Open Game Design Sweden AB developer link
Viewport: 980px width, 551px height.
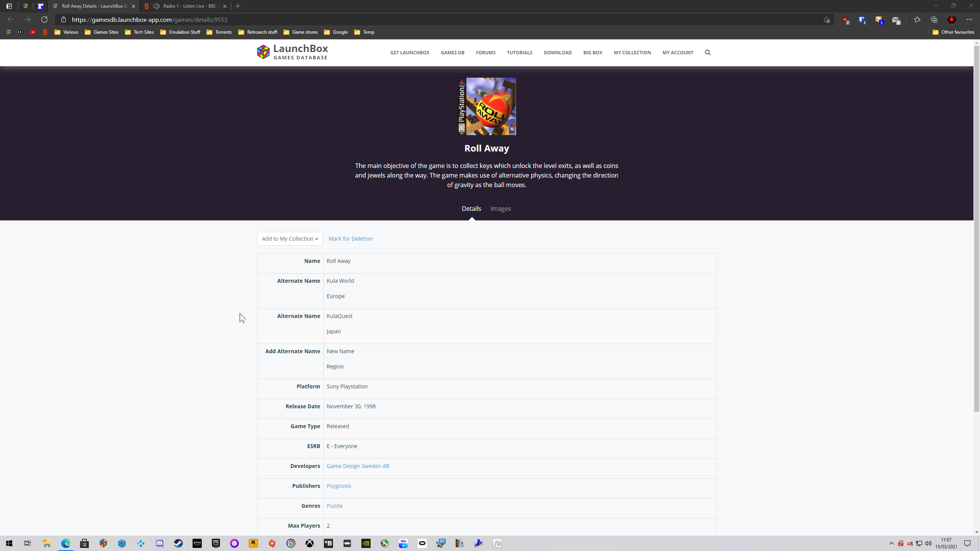pos(358,466)
